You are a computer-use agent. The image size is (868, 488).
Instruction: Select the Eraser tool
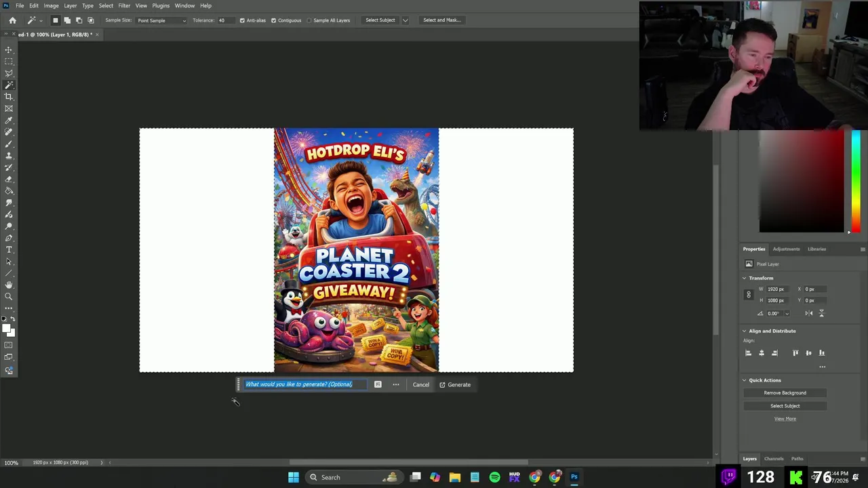coord(9,179)
